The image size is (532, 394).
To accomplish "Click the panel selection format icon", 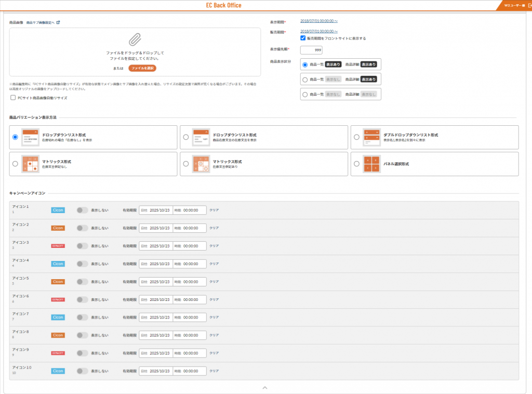I will click(371, 164).
